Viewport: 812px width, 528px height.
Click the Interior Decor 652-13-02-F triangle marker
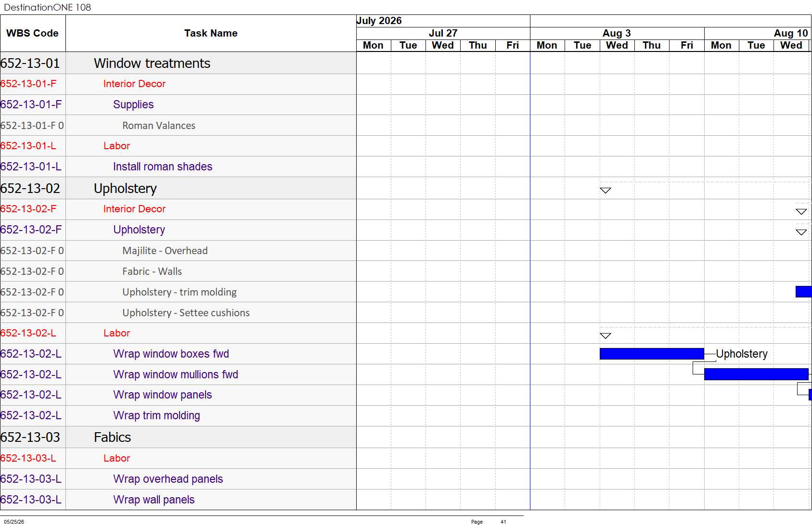click(x=801, y=211)
